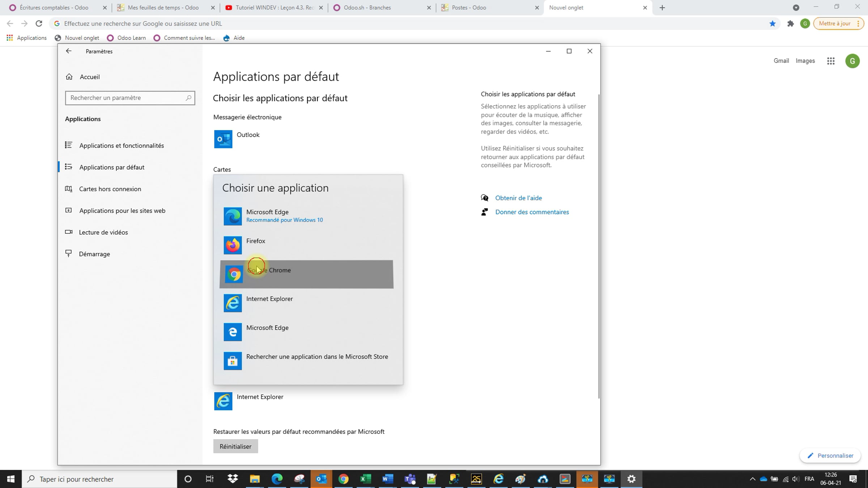868x488 pixels.
Task: Show hidden system tray icons chevron
Action: tap(753, 479)
